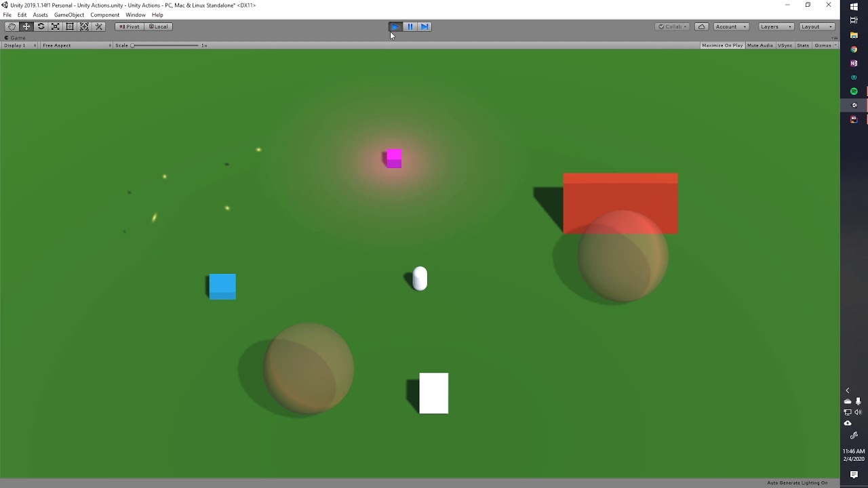Toggle VSync in Game view
The image size is (868, 488).
pos(785,45)
